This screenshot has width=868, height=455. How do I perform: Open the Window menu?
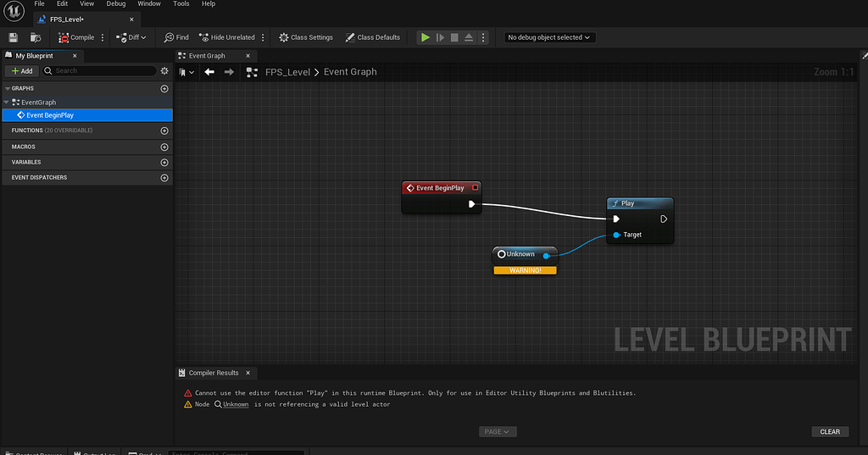[x=149, y=4]
